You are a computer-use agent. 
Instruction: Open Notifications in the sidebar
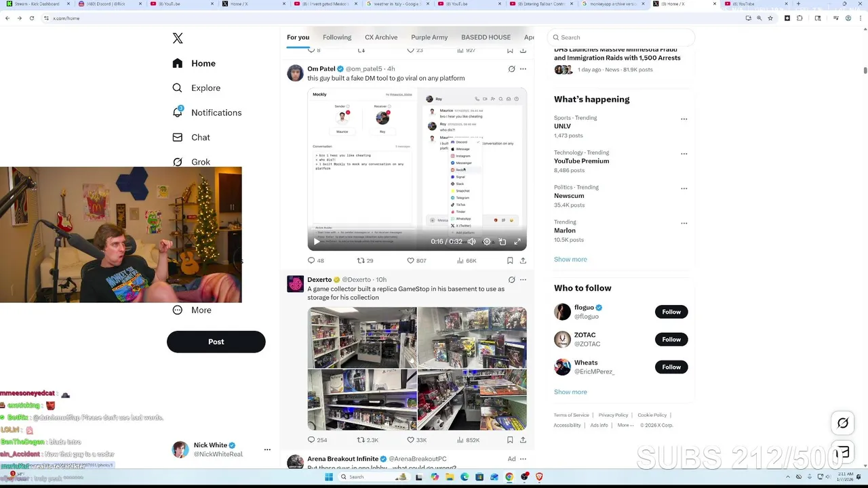[x=207, y=113]
